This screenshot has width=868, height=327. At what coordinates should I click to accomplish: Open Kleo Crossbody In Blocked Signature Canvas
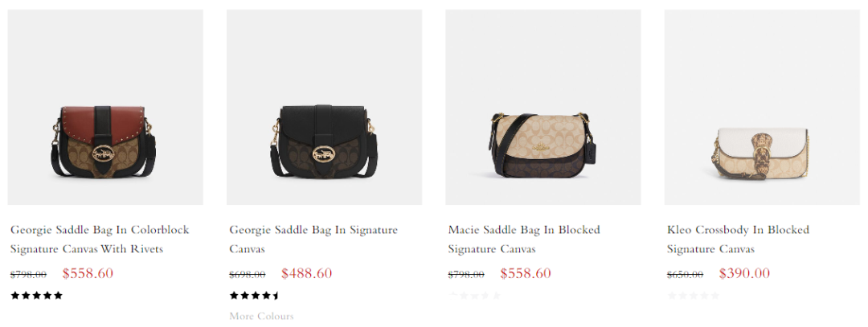click(738, 239)
